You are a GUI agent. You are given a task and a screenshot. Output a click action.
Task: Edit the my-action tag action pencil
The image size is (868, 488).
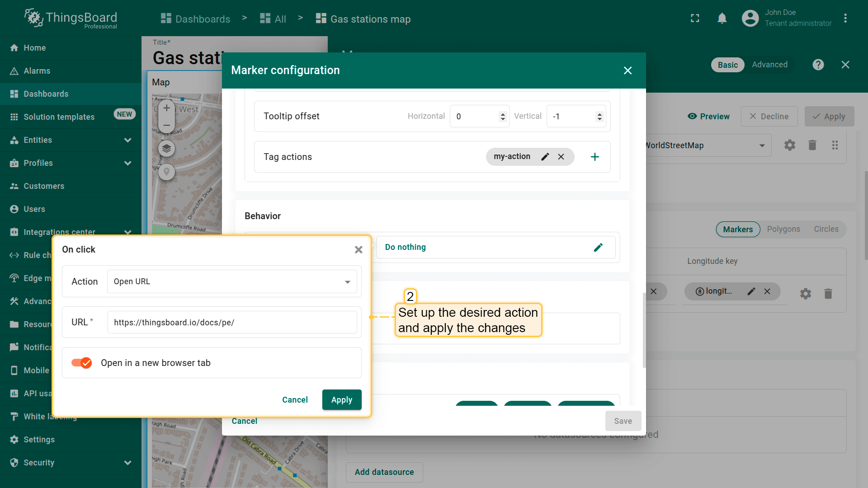545,157
